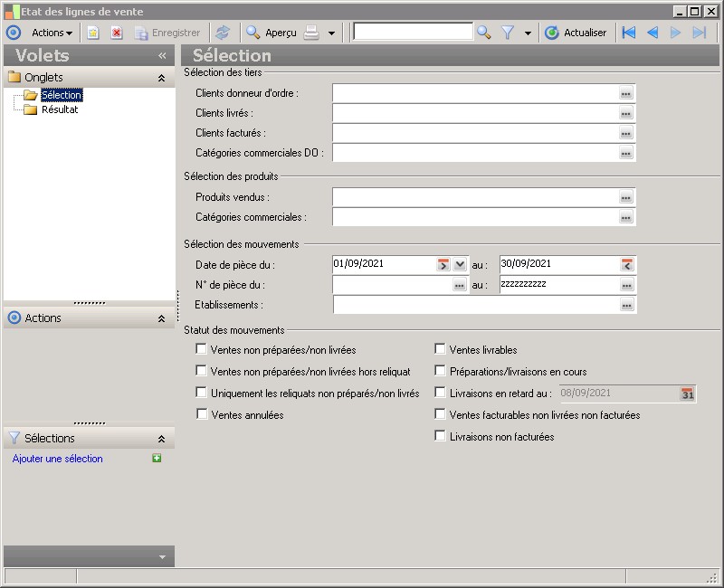Collapse the Actions pane section
The height and width of the screenshot is (588, 724).
click(161, 318)
